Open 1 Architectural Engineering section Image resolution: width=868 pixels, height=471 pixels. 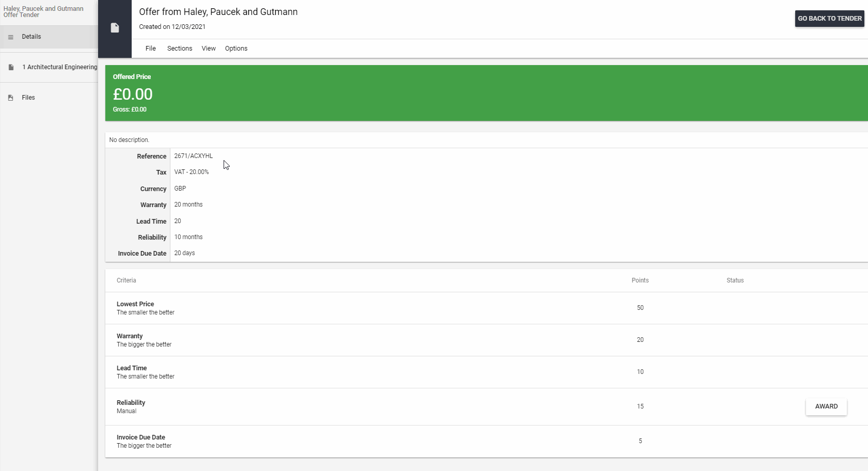coord(59,67)
